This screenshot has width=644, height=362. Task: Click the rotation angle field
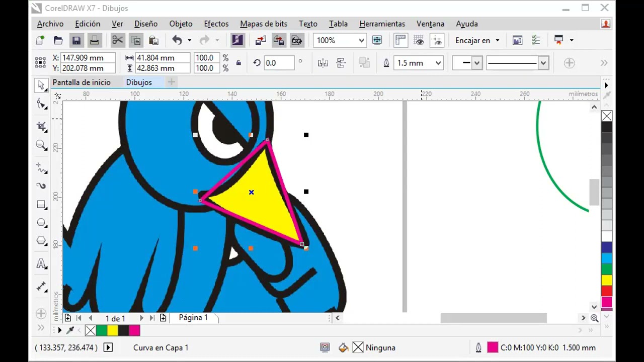pos(279,63)
